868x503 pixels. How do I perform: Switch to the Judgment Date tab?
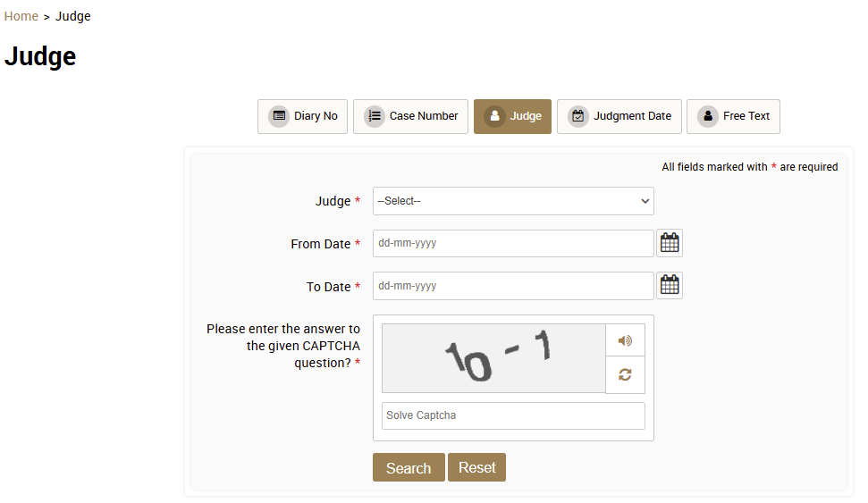point(619,116)
